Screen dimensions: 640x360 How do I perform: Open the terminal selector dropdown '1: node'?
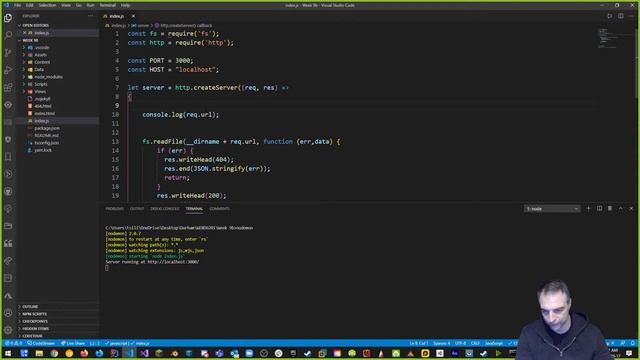tap(552, 209)
